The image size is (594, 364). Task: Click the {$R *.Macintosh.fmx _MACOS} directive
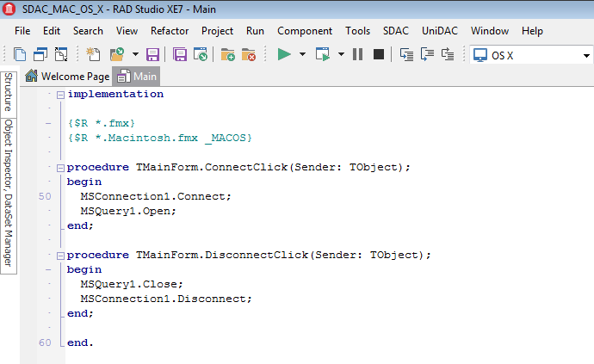(x=159, y=138)
